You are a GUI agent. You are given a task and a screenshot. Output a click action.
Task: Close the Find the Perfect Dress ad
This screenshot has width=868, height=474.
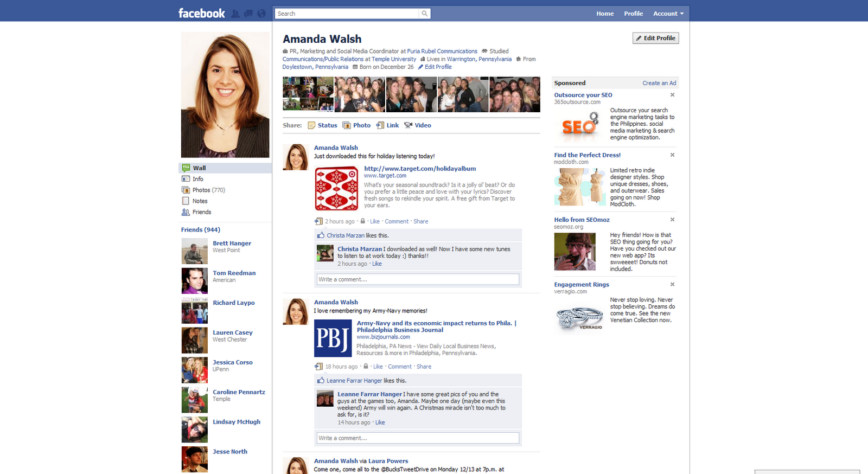(x=672, y=155)
